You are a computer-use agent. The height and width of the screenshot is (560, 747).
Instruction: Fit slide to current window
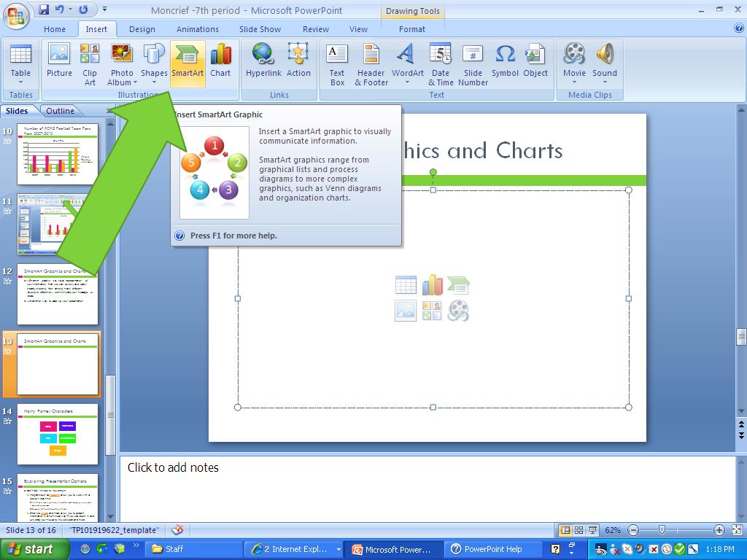click(737, 530)
